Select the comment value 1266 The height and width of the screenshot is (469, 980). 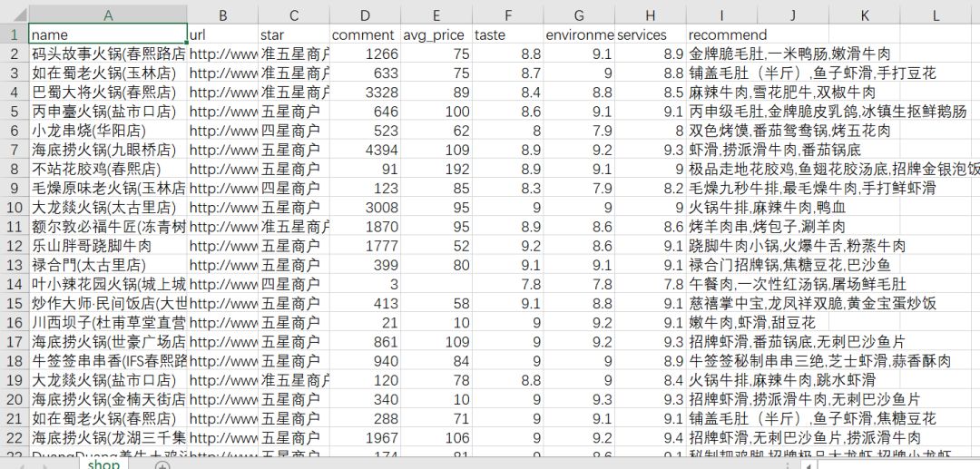[366, 54]
